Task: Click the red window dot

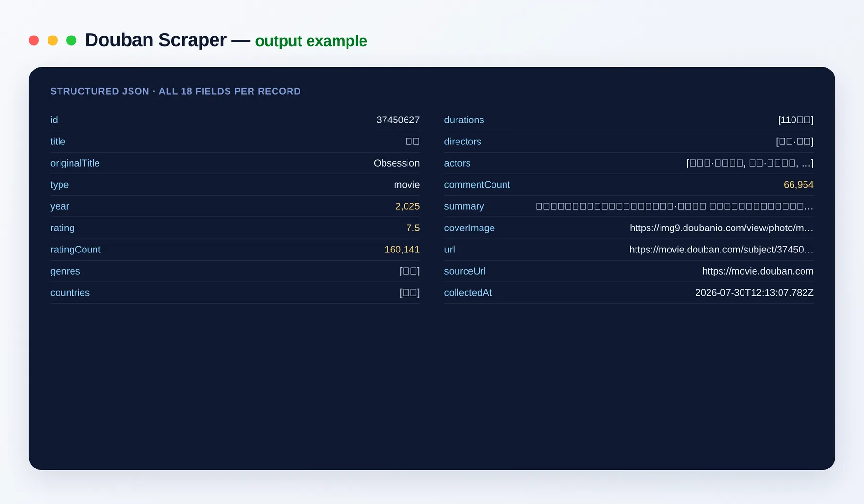Action: click(34, 40)
